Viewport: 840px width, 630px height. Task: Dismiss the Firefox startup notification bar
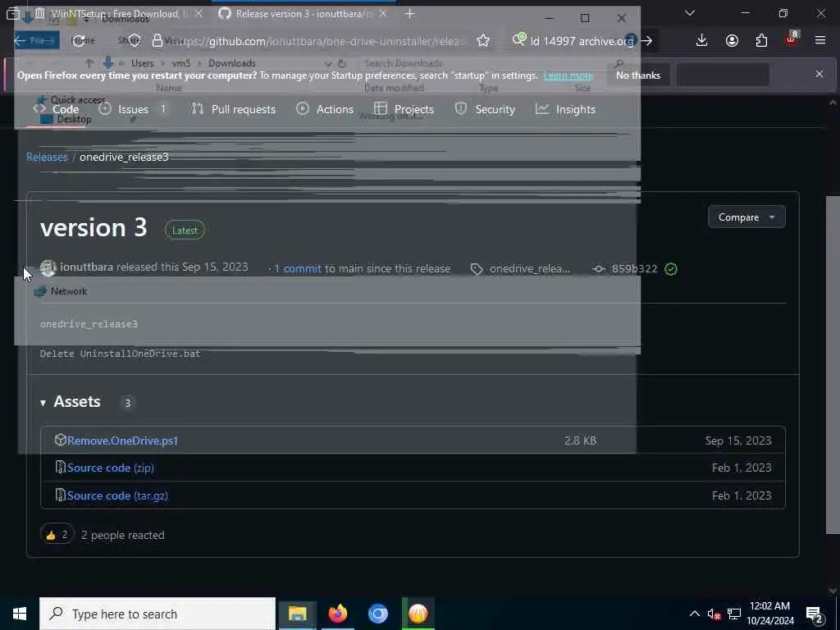tap(819, 74)
